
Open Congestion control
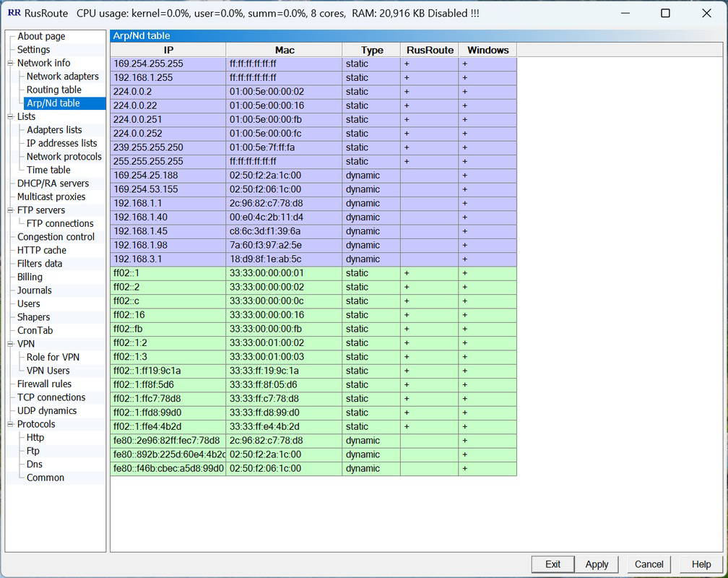(x=56, y=237)
